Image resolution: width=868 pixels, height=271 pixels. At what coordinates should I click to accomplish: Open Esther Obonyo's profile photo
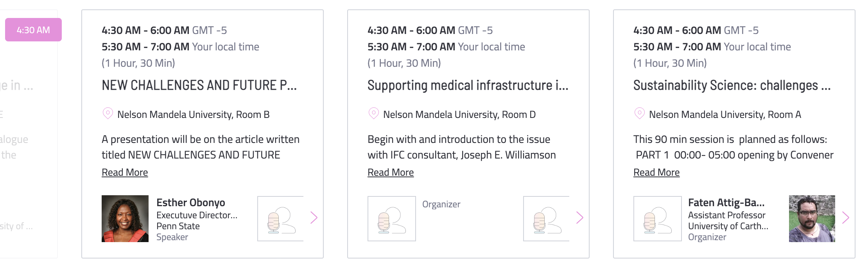point(125,219)
